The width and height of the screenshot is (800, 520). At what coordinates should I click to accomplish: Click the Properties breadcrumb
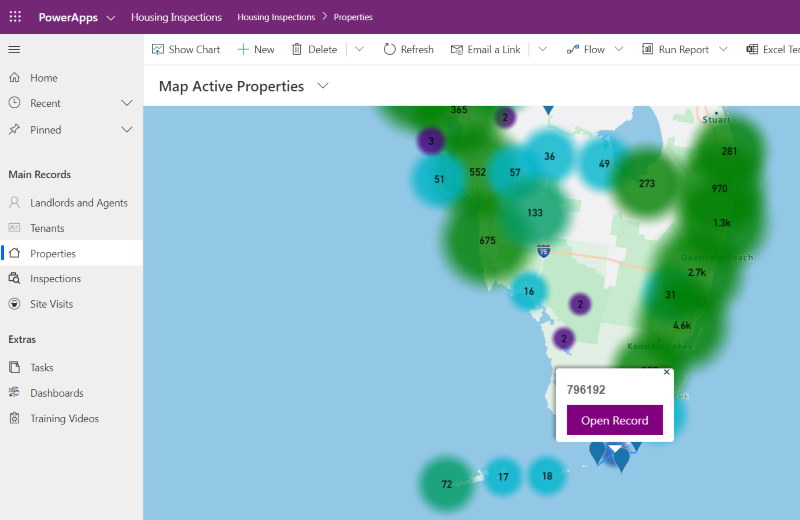pos(353,17)
